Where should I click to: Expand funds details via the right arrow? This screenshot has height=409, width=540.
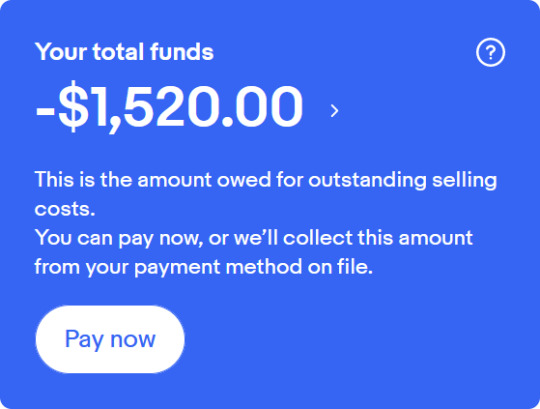334,111
